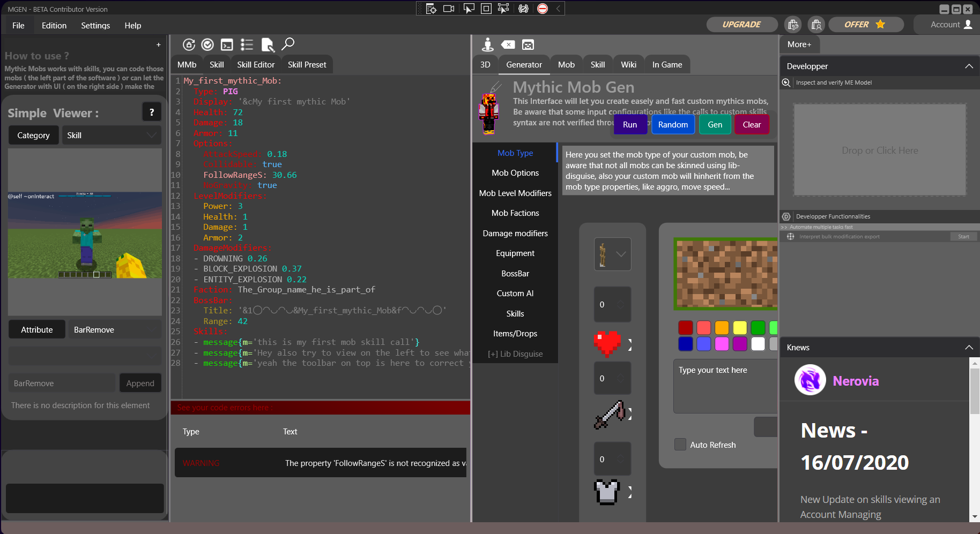Select the orange color swatch
Viewport: 980px width, 534px height.
pyautogui.click(x=722, y=327)
